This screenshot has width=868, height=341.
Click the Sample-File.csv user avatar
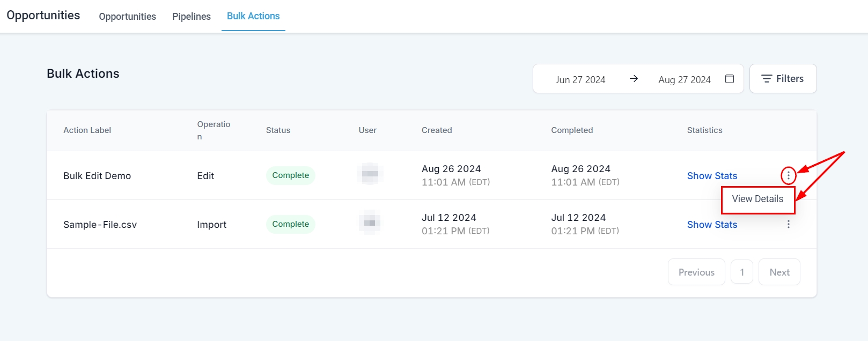(370, 223)
